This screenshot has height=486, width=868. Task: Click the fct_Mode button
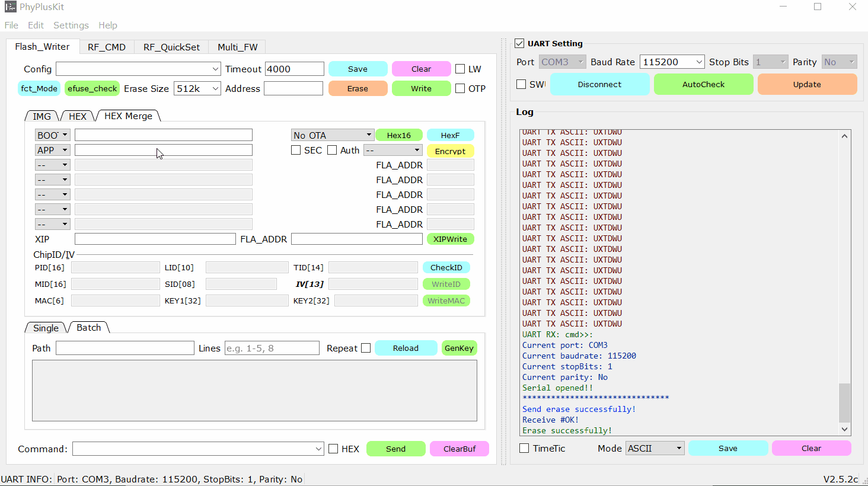coord(39,88)
